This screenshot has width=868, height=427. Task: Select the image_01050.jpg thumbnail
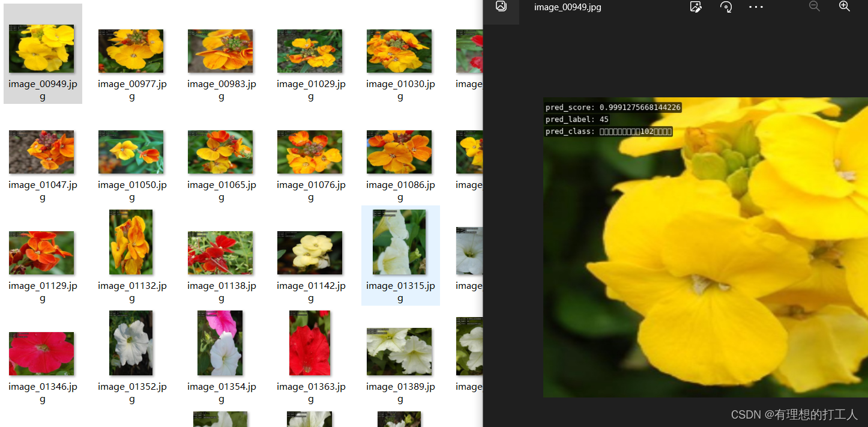[131, 152]
